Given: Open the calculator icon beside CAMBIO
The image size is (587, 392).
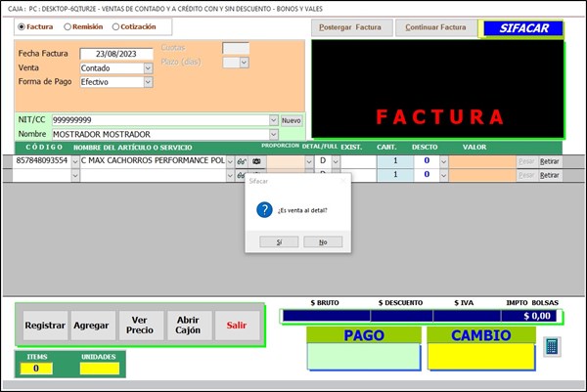Looking at the screenshot, I should click(553, 346).
